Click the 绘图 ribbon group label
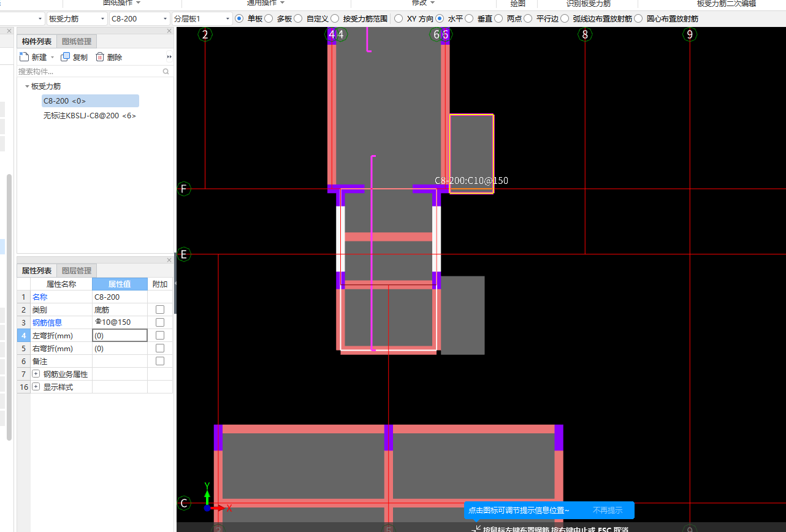The image size is (786, 532). (x=518, y=3)
